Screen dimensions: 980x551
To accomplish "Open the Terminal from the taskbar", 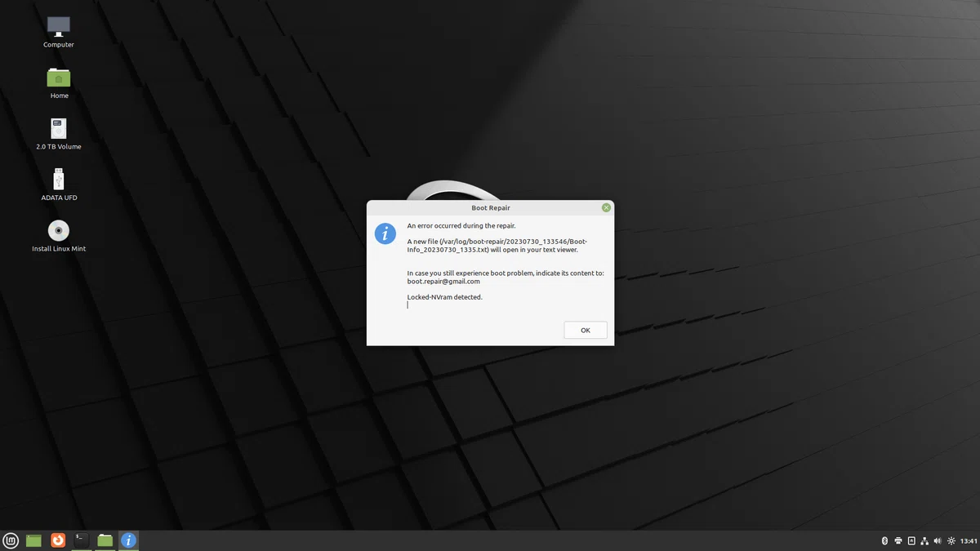I will pos(81,540).
